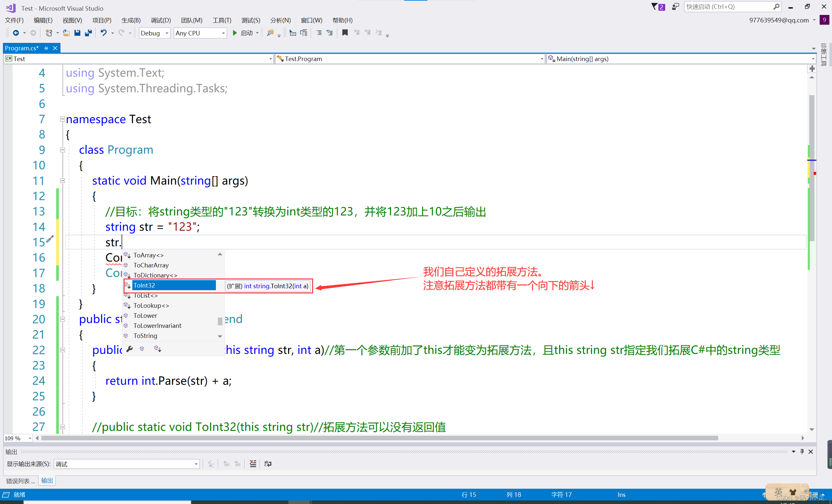Open the Test.Program type dropdown
Viewport: 832px width, 504px height.
(410, 59)
